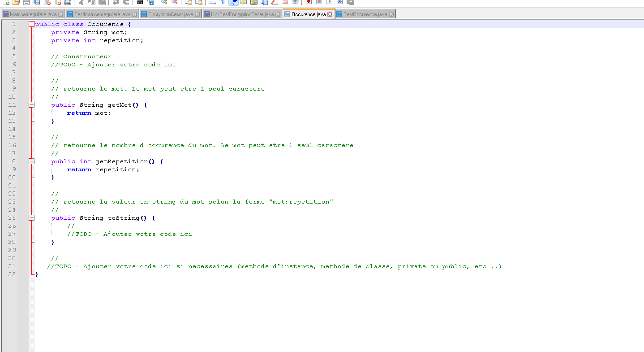Toggle the paragraph marker display icon
Viewport: 644px width, 352px height.
(x=223, y=3)
